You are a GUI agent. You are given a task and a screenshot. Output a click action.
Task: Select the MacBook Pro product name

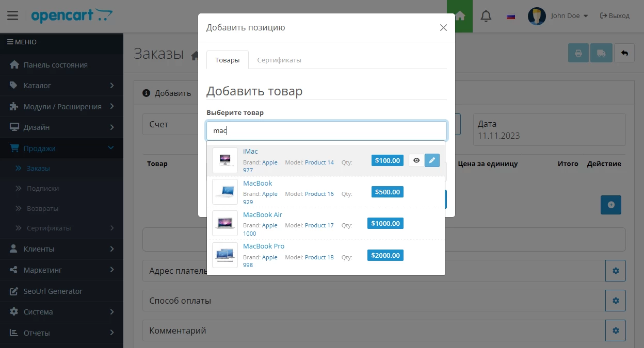264,246
